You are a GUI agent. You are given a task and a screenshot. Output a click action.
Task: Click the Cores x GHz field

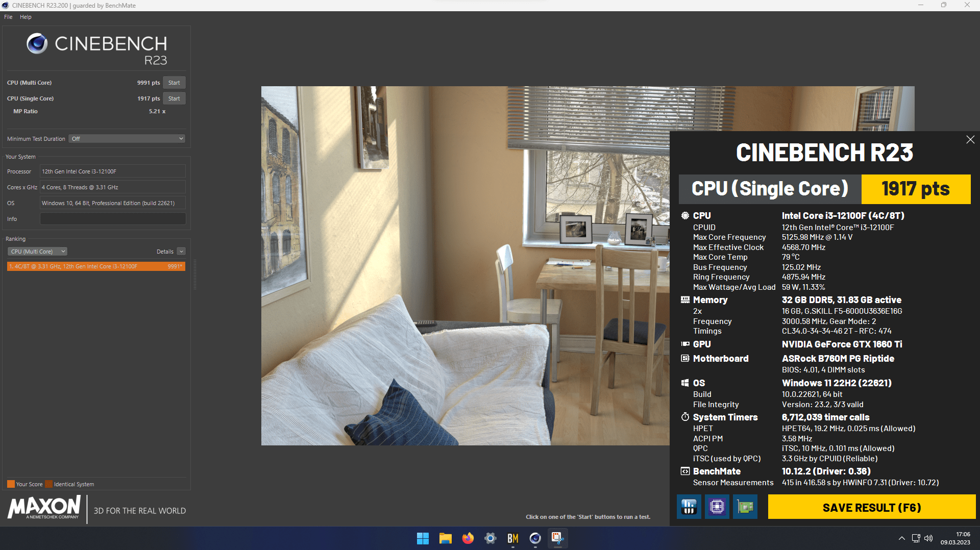[x=113, y=187]
